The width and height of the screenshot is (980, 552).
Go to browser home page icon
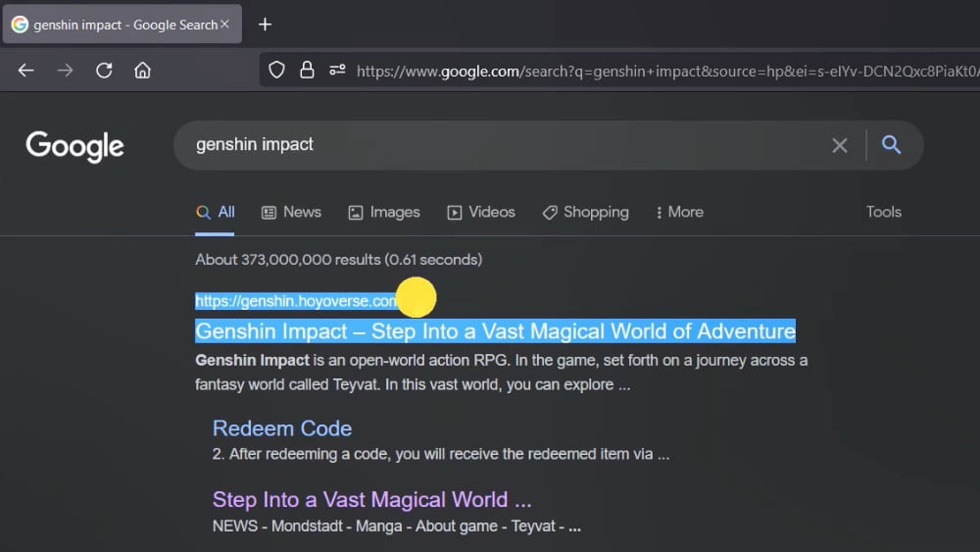(143, 71)
